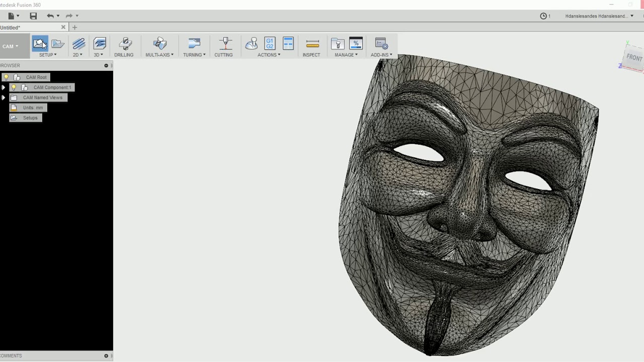Open the SETUP dropdown menu

[x=48, y=55]
